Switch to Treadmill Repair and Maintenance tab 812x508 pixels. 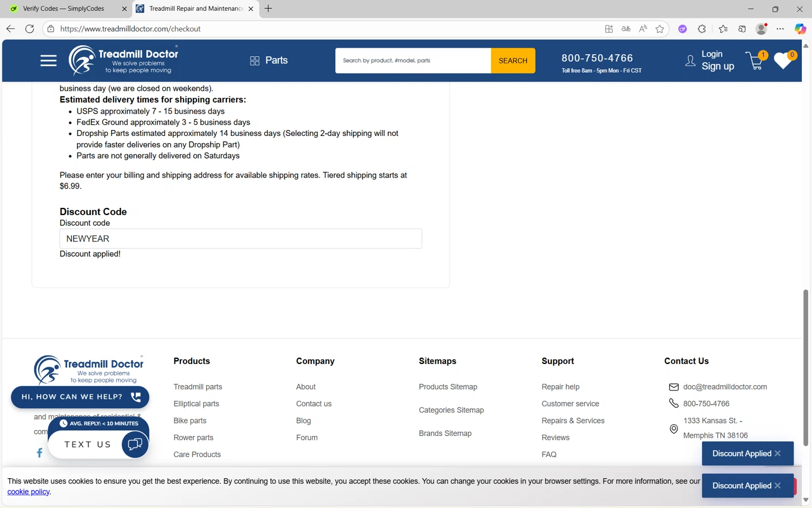point(195,9)
